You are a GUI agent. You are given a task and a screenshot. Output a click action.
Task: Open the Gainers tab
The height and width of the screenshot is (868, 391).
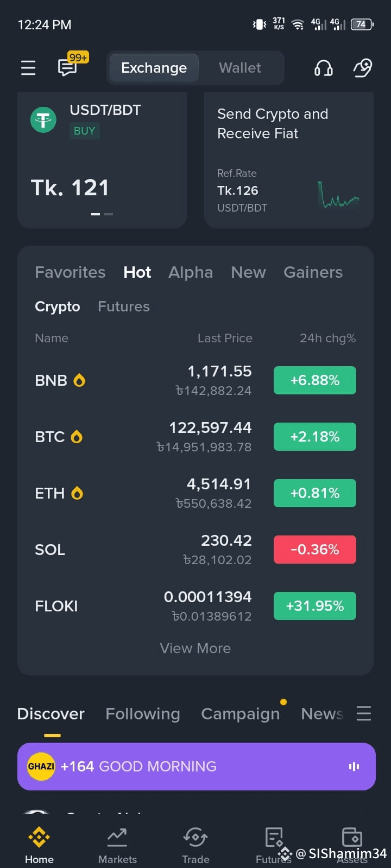coord(313,272)
